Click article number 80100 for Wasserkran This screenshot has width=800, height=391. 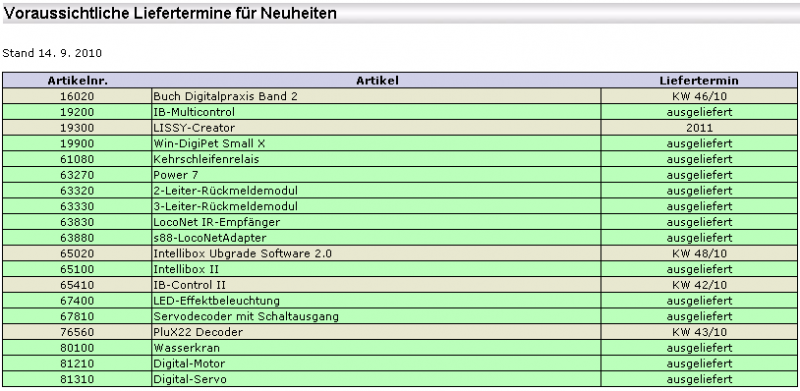point(77,348)
